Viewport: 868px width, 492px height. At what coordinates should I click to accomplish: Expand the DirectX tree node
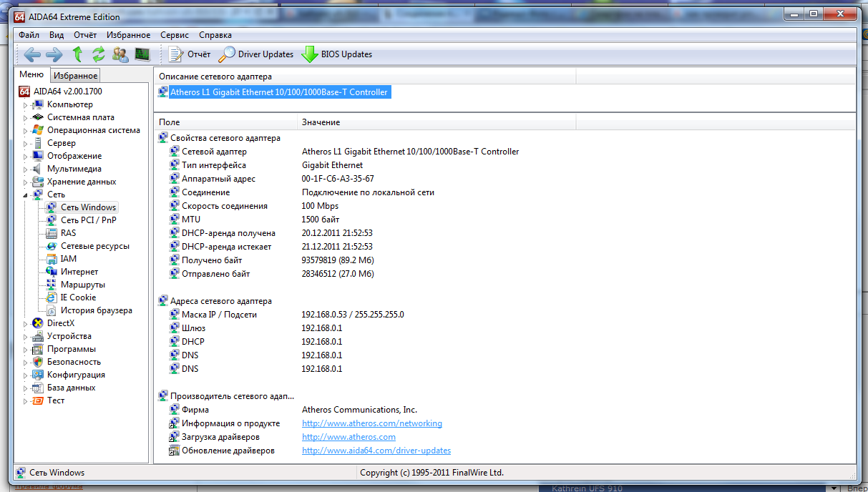pos(25,324)
